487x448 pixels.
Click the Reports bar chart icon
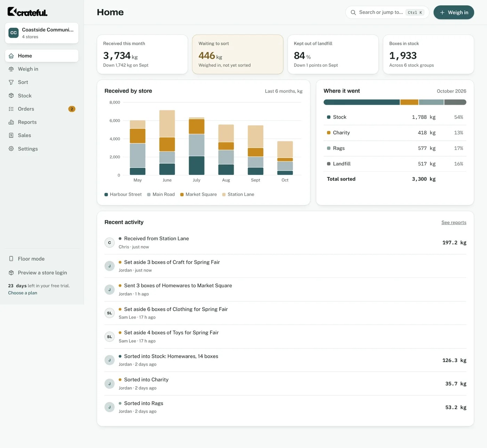tap(11, 122)
